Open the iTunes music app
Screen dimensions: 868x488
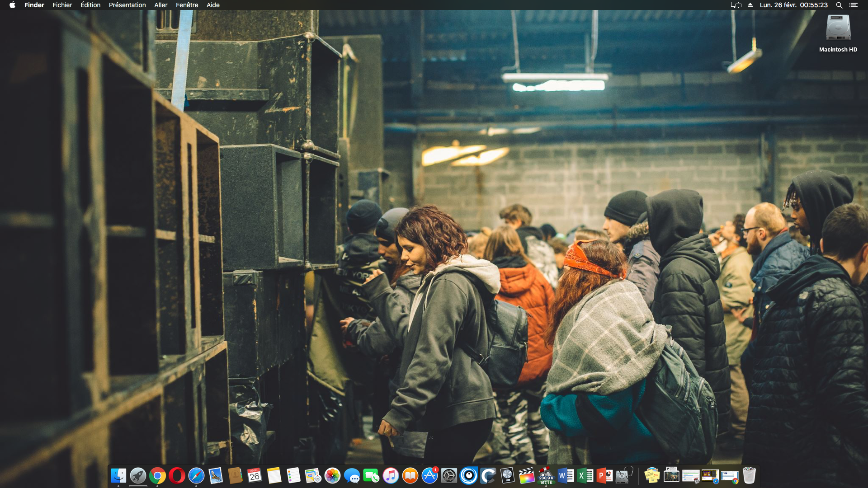(391, 476)
